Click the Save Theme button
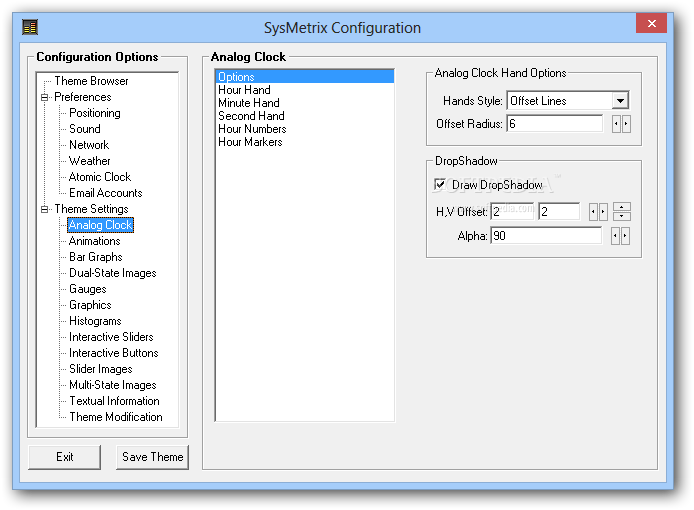 [x=152, y=457]
